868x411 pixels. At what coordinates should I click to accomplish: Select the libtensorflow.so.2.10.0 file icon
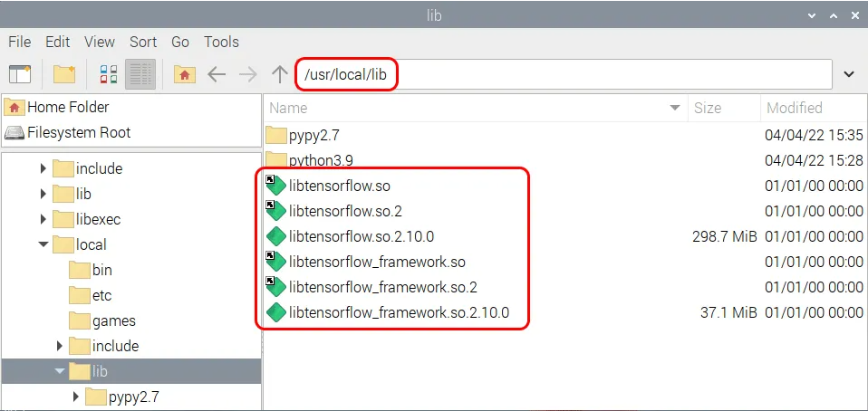coord(275,237)
